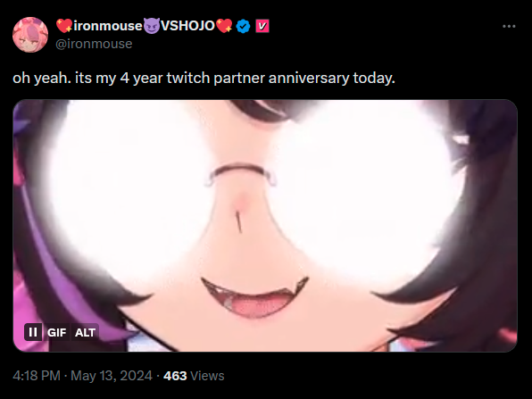Open the ironmouse display name link
This screenshot has height=399, width=532.
pyautogui.click(x=108, y=26)
